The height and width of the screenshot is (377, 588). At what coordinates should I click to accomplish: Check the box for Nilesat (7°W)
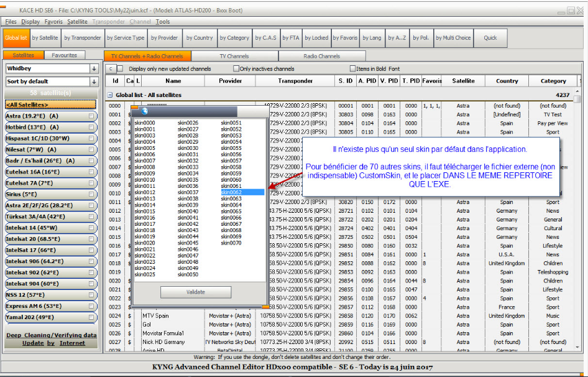pyautogui.click(x=91, y=149)
